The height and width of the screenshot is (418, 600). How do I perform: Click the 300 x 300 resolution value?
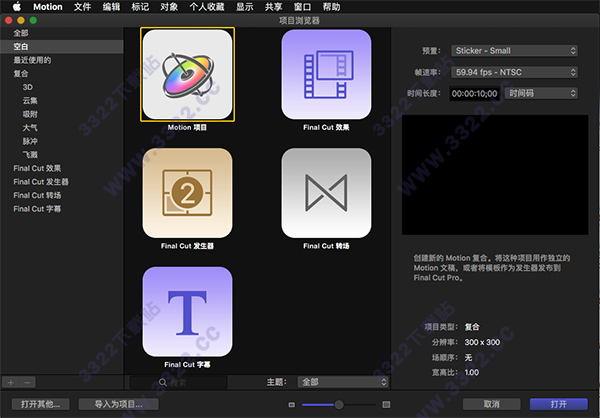pos(482,342)
